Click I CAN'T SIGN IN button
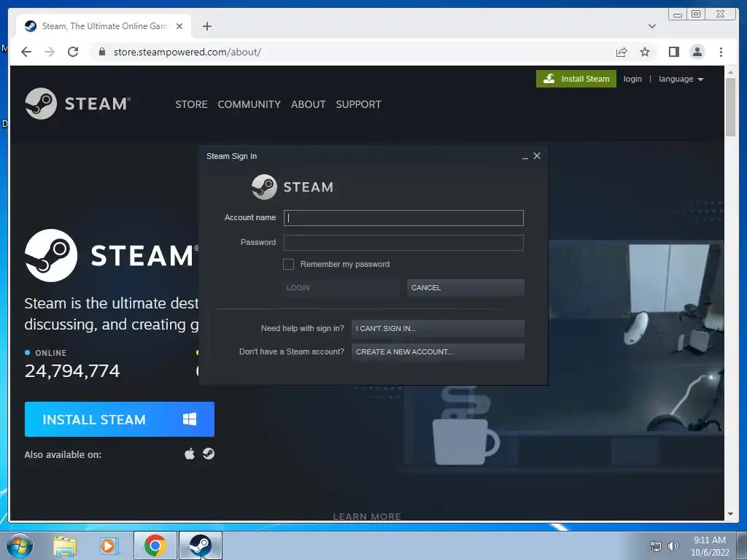Image resolution: width=747 pixels, height=560 pixels. coord(438,329)
